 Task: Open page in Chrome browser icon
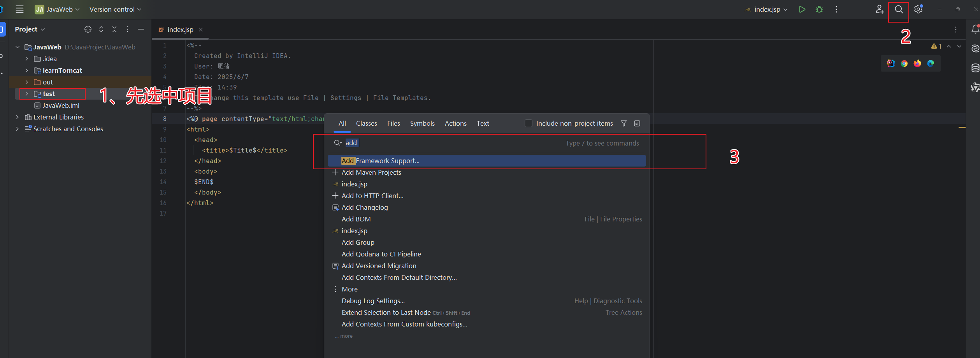click(x=904, y=63)
